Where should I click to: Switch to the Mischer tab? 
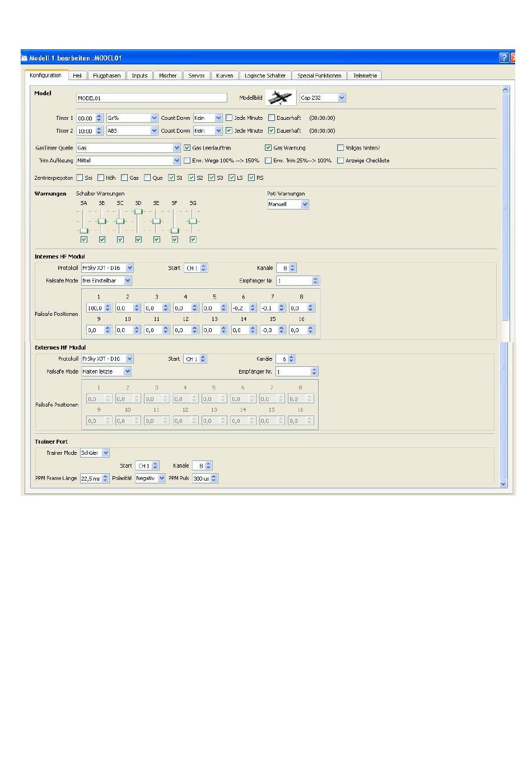tap(167, 76)
